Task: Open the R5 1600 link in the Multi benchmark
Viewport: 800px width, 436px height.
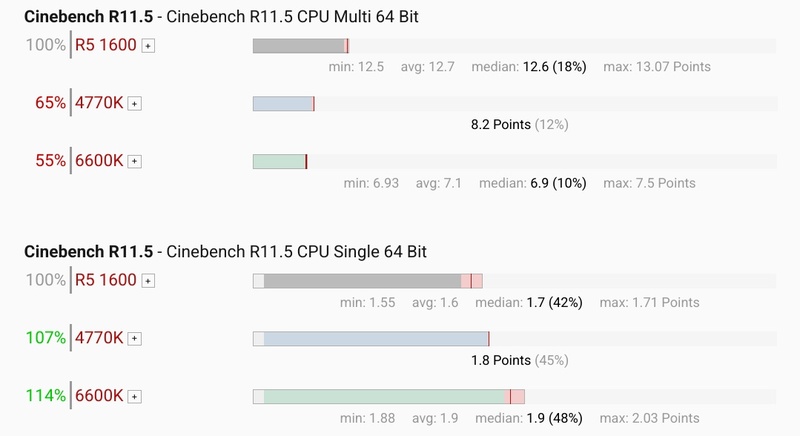Action: (106, 46)
